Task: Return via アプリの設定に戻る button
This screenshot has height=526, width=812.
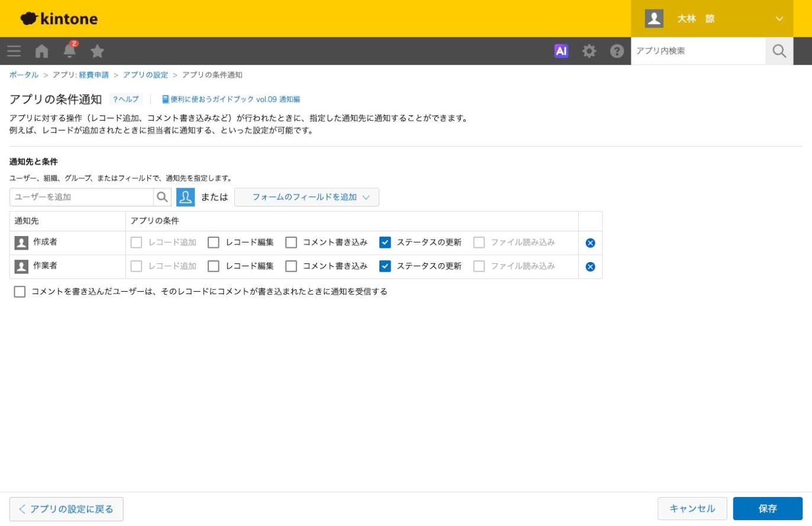Action: click(66, 509)
